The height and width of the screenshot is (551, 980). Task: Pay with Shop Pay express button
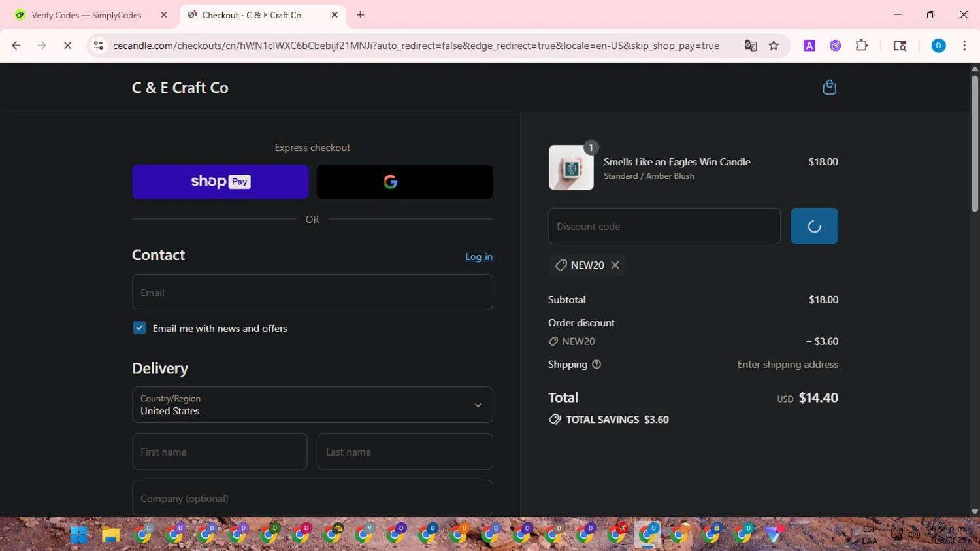220,182
